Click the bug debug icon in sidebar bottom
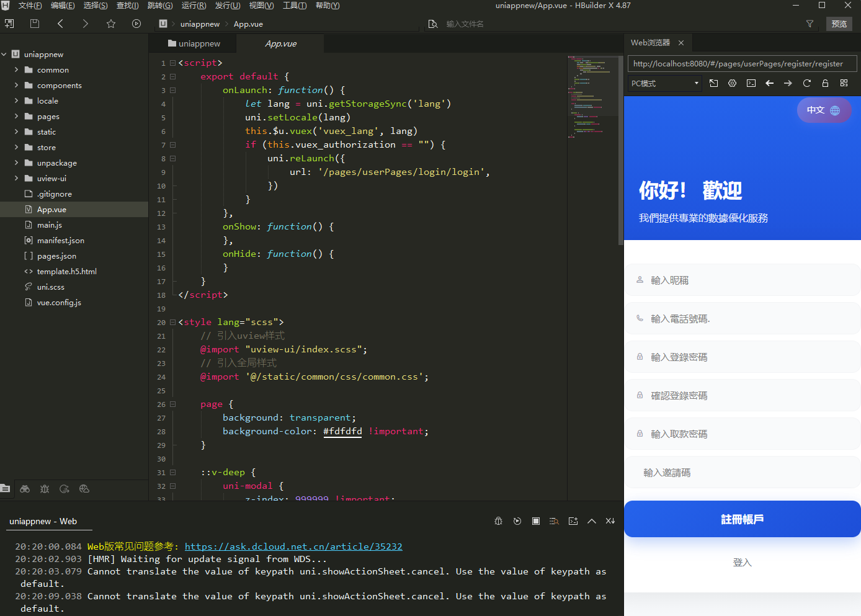The width and height of the screenshot is (861, 616). pos(45,489)
